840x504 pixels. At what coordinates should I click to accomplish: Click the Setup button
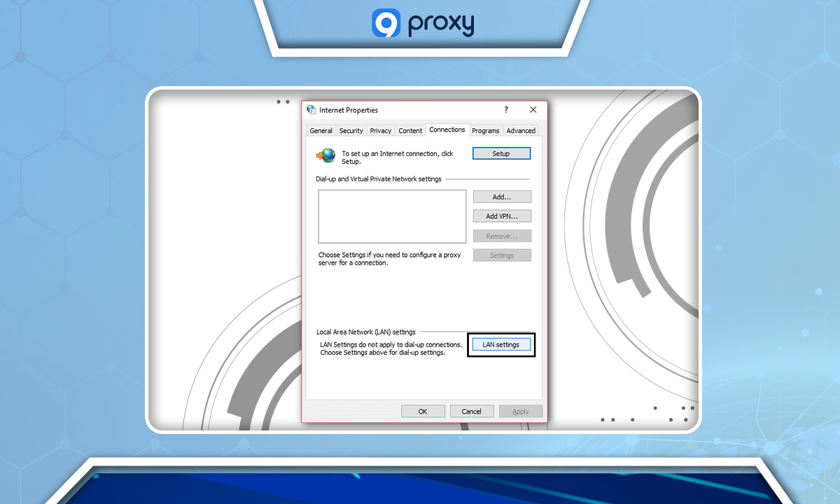[501, 153]
